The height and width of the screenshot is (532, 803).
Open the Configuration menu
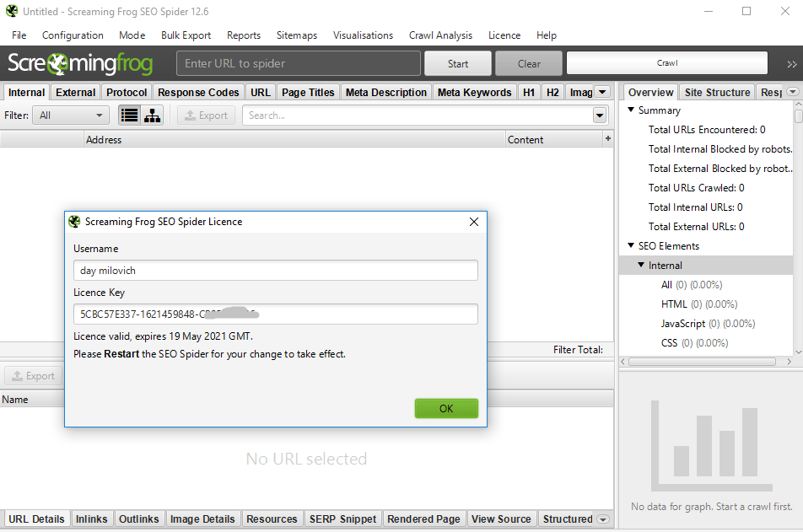click(73, 35)
